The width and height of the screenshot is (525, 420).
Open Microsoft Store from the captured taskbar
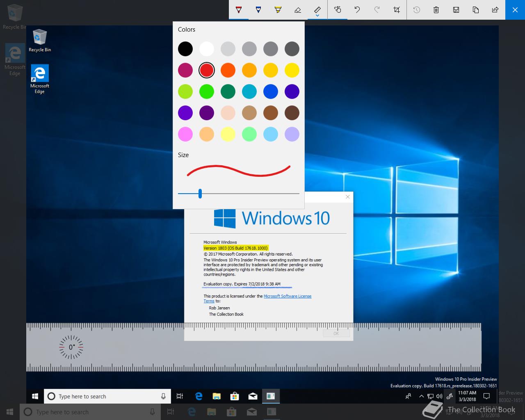click(235, 396)
